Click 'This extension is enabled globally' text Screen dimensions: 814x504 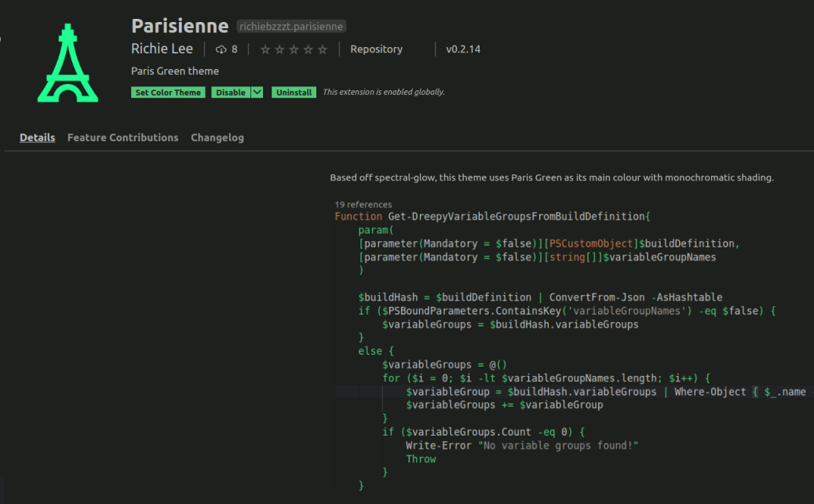[x=384, y=92]
